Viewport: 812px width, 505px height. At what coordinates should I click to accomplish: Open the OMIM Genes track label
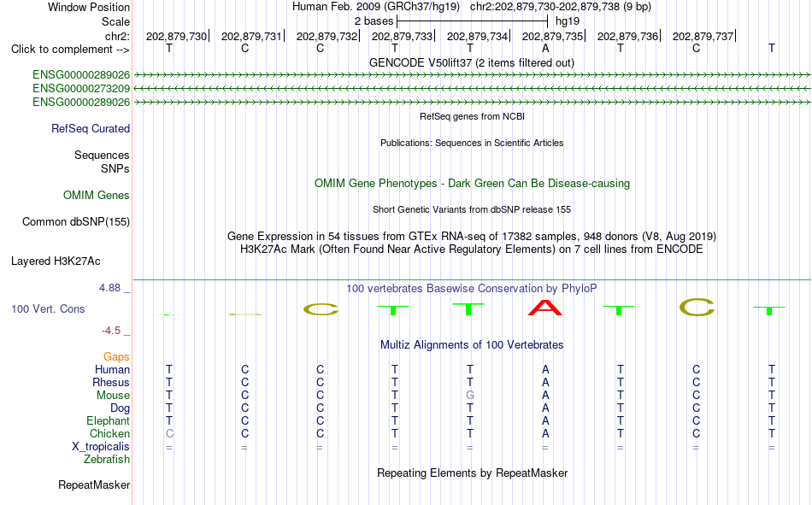point(97,196)
